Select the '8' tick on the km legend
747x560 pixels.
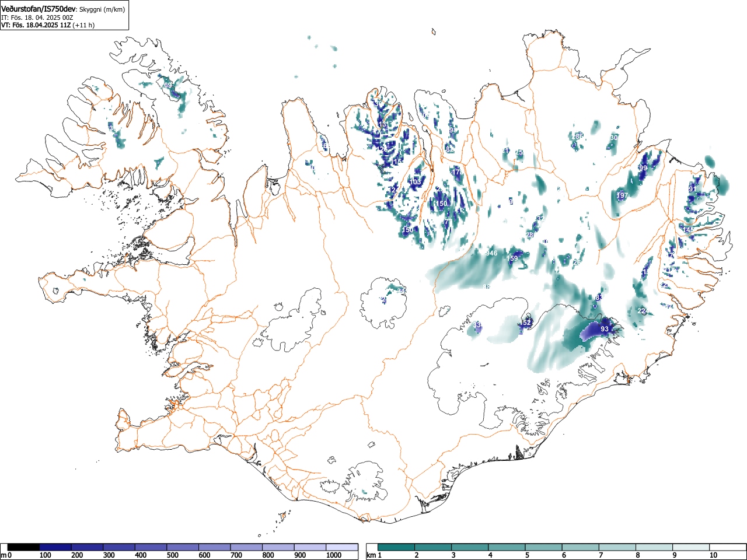click(x=637, y=555)
